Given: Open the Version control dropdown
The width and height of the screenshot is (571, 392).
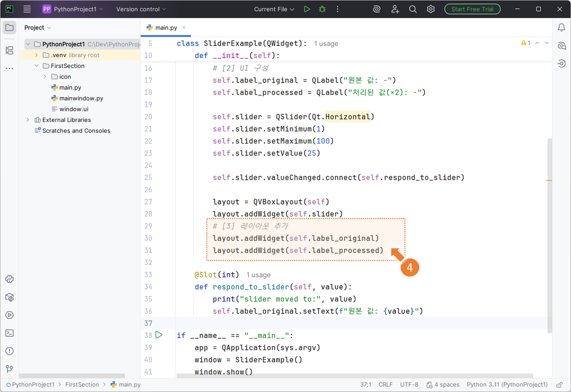Looking at the screenshot, I should (141, 9).
